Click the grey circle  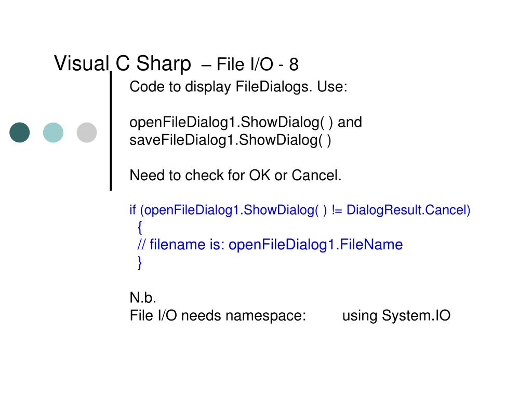[87, 132]
